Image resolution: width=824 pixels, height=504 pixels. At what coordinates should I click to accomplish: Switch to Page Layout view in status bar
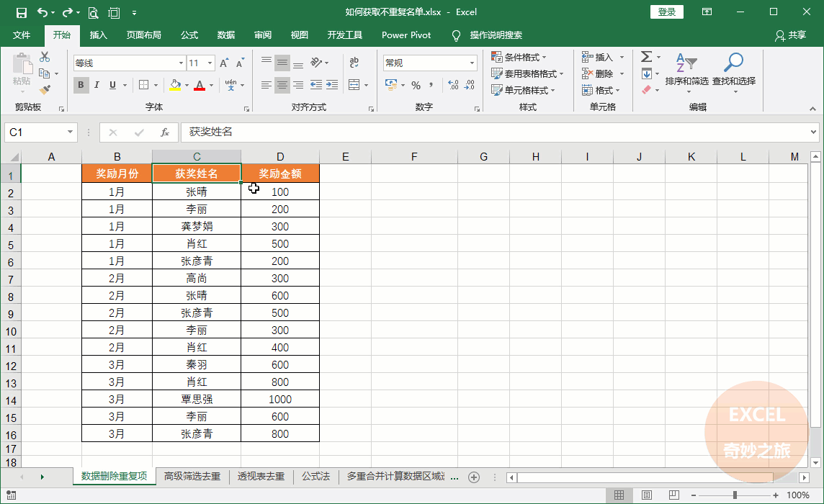pyautogui.click(x=647, y=495)
